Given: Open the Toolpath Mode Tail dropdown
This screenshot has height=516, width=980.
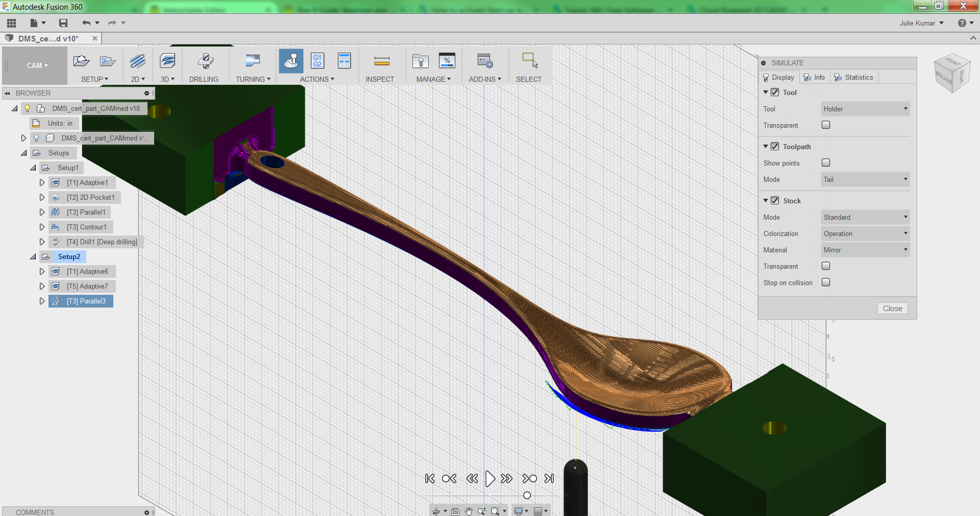Looking at the screenshot, I should click(x=865, y=179).
